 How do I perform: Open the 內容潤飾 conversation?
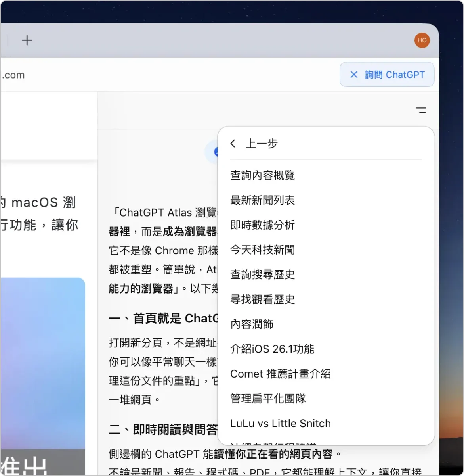(x=252, y=324)
